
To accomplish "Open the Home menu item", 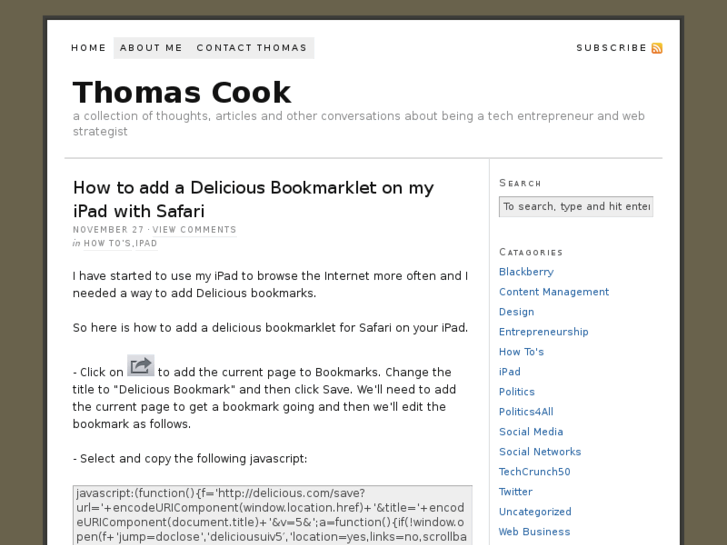I will click(89, 48).
